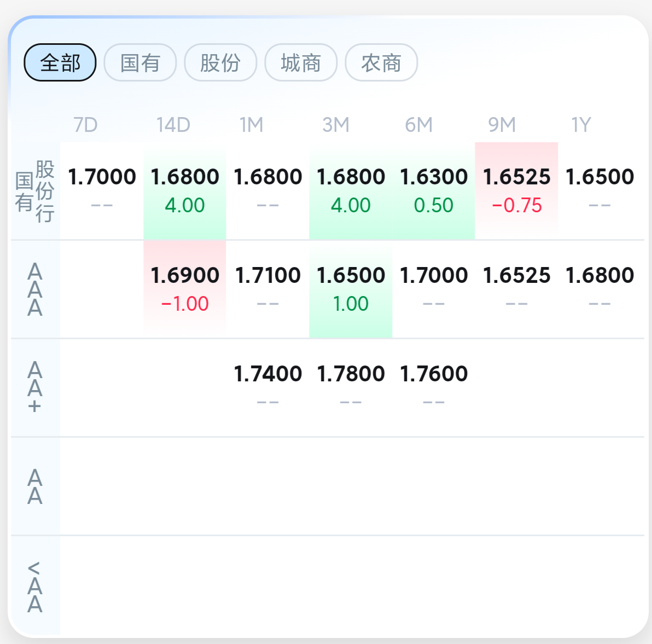Select the <AAA row label

point(36,587)
